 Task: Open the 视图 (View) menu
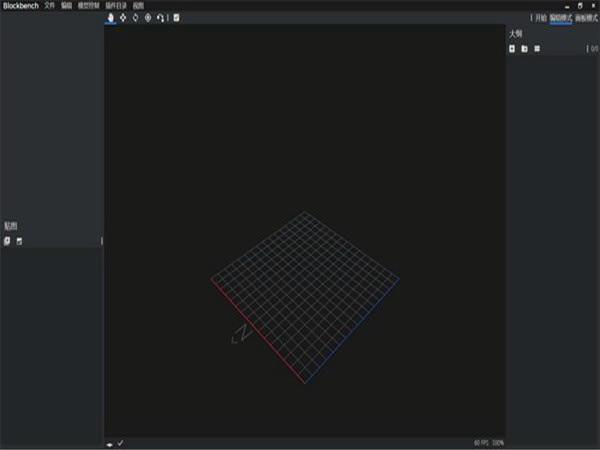[138, 5]
